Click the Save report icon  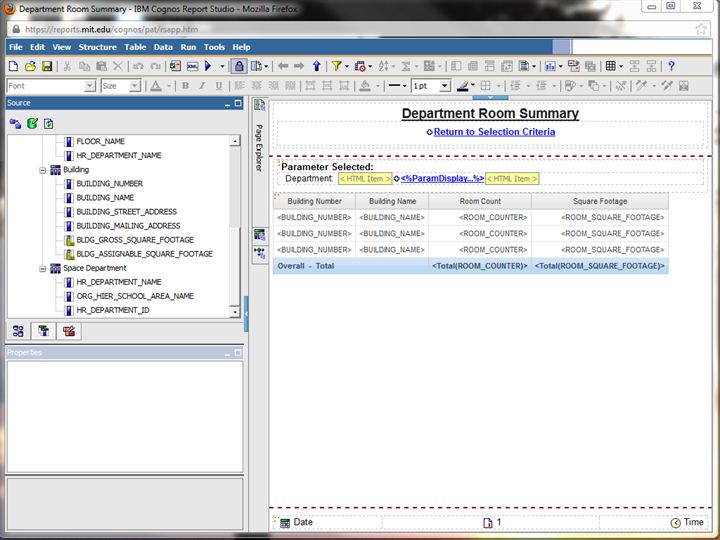(x=46, y=66)
